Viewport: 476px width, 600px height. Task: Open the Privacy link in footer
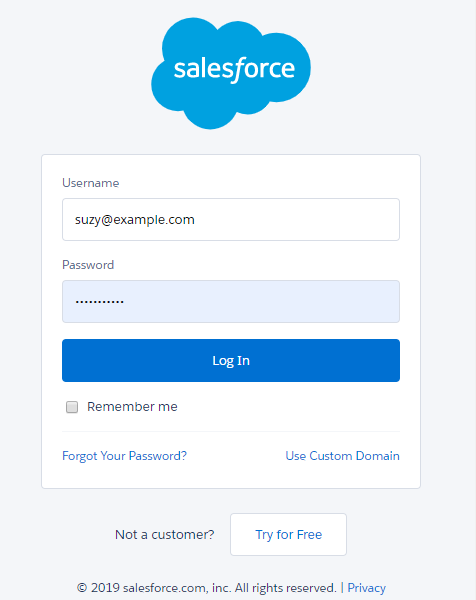click(367, 588)
